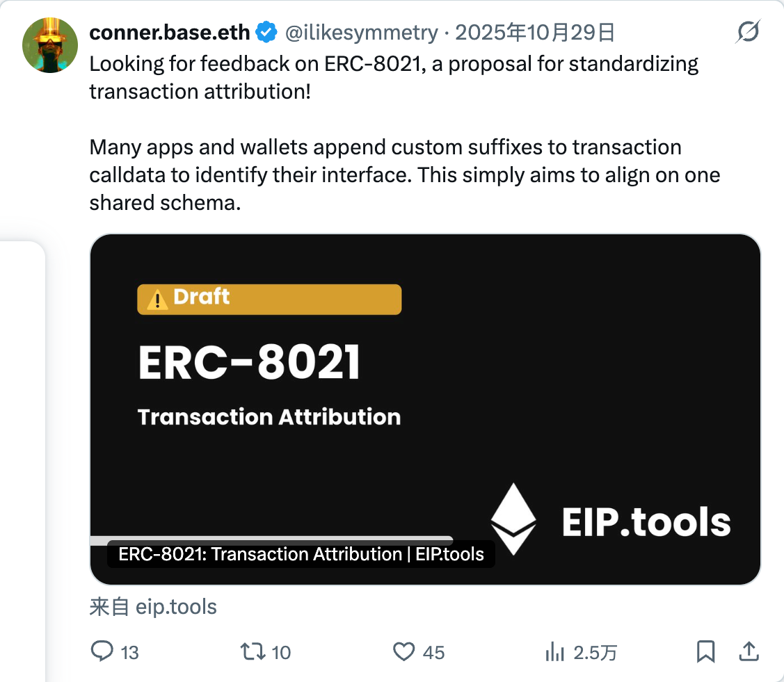The width and height of the screenshot is (784, 682).
Task: Click the Grok slashed-circle icon
Action: click(x=748, y=32)
